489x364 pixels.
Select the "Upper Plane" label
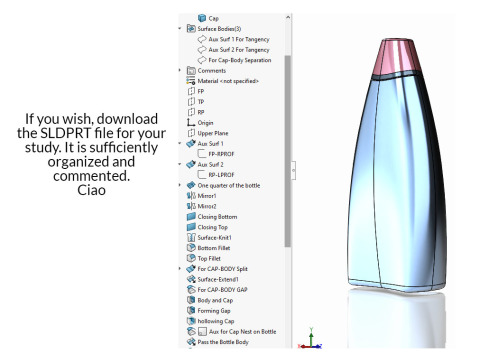[x=213, y=133]
